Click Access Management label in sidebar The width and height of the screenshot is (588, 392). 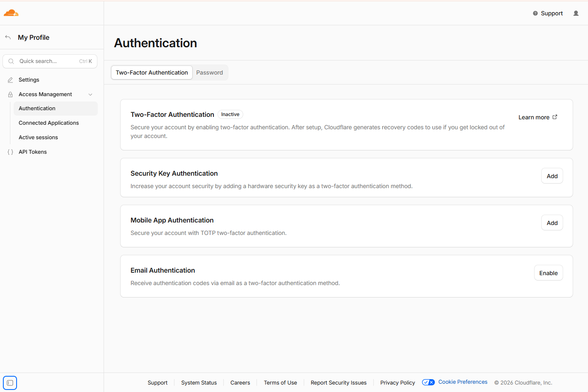click(x=45, y=94)
